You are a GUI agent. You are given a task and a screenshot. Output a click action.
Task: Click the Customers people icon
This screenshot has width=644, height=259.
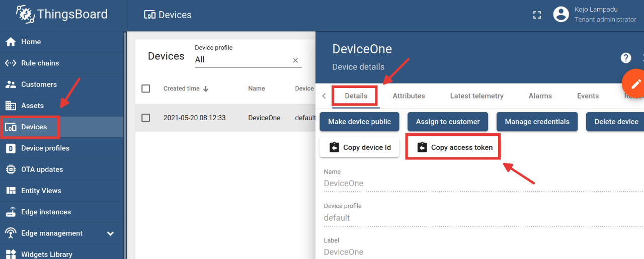point(11,84)
